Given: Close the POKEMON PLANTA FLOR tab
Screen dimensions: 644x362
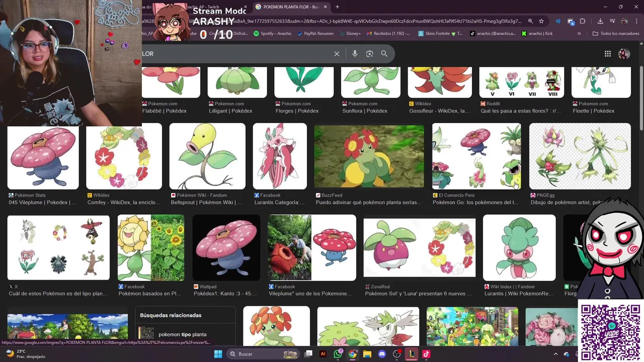Looking at the screenshot, I should [326, 7].
